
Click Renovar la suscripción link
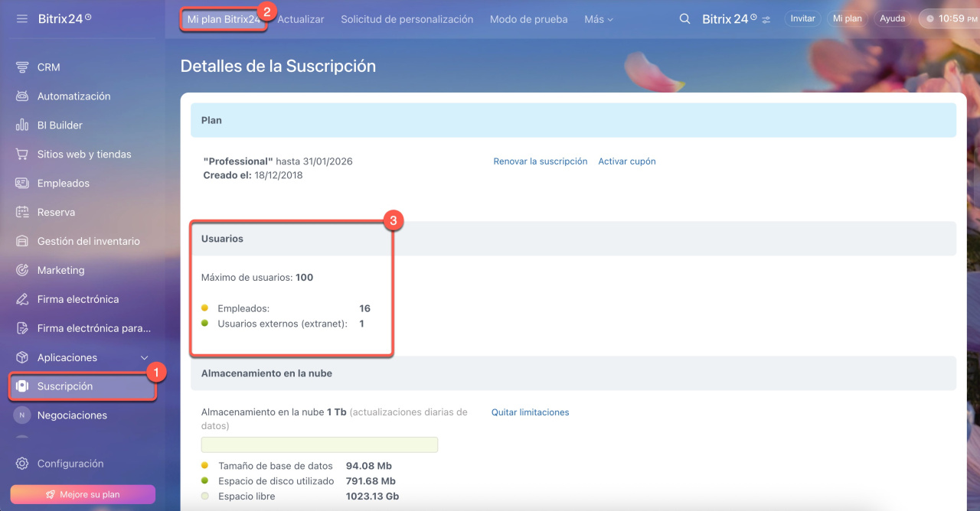click(x=540, y=161)
